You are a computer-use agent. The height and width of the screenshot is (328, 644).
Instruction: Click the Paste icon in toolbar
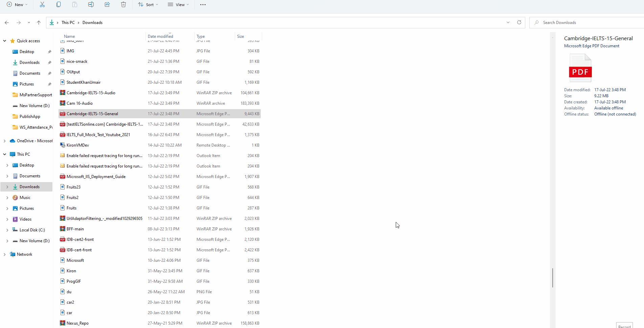(75, 4)
